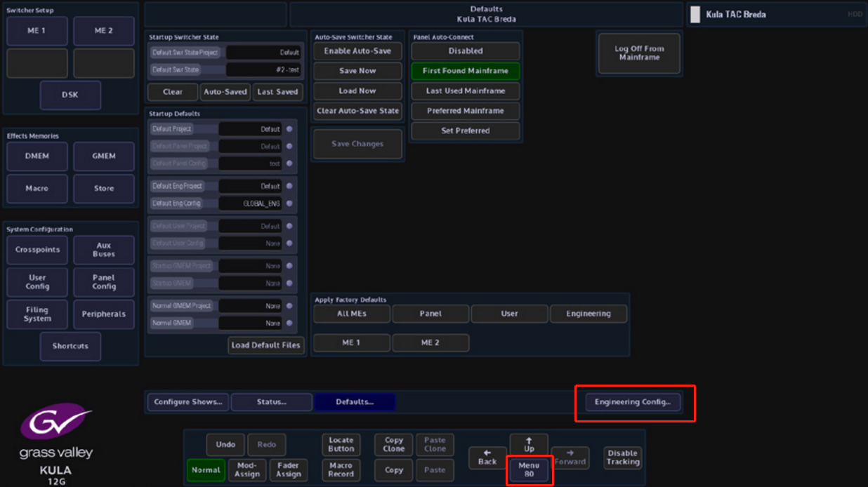Open the DSK setup menu
The image size is (868, 487).
[x=70, y=95]
